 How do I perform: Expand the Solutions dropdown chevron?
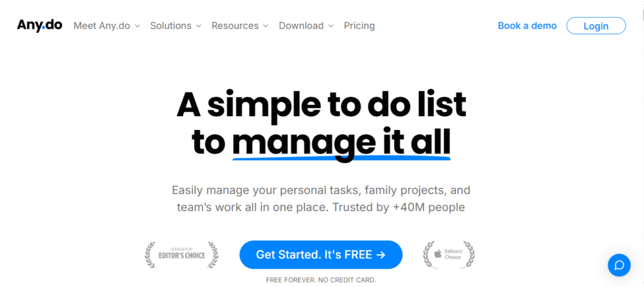click(x=199, y=26)
